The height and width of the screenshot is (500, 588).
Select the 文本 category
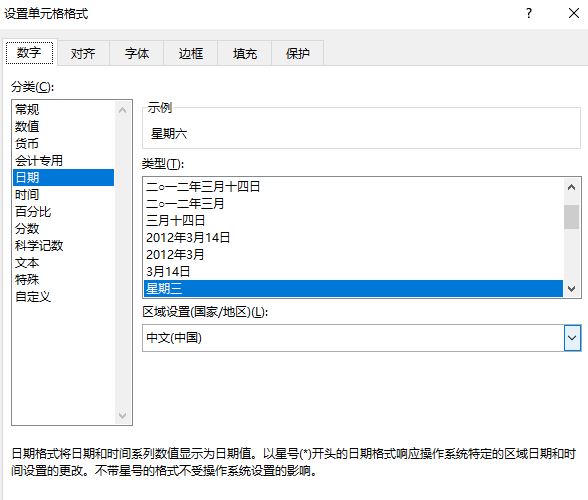63,263
